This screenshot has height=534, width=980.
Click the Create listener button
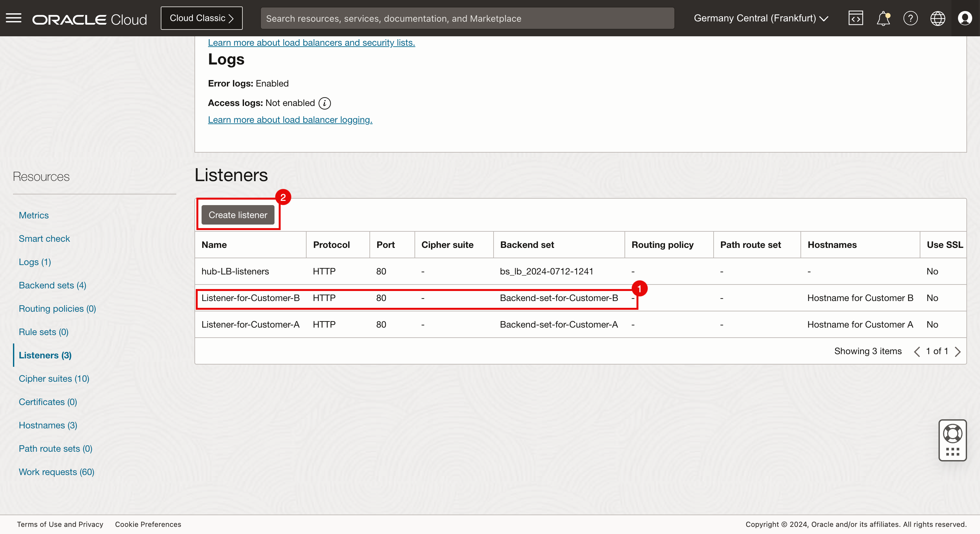(x=238, y=215)
